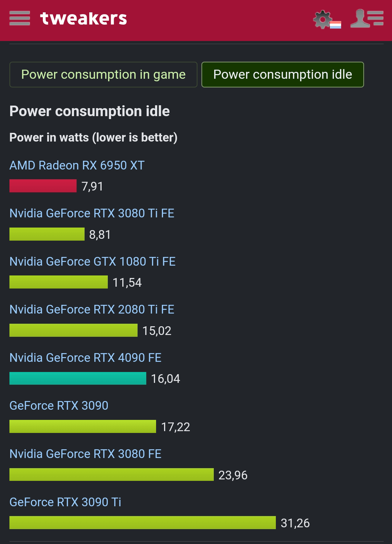Click the RTX 3090 Ti green bar
Screen dimensions: 392x544
pos(143,523)
